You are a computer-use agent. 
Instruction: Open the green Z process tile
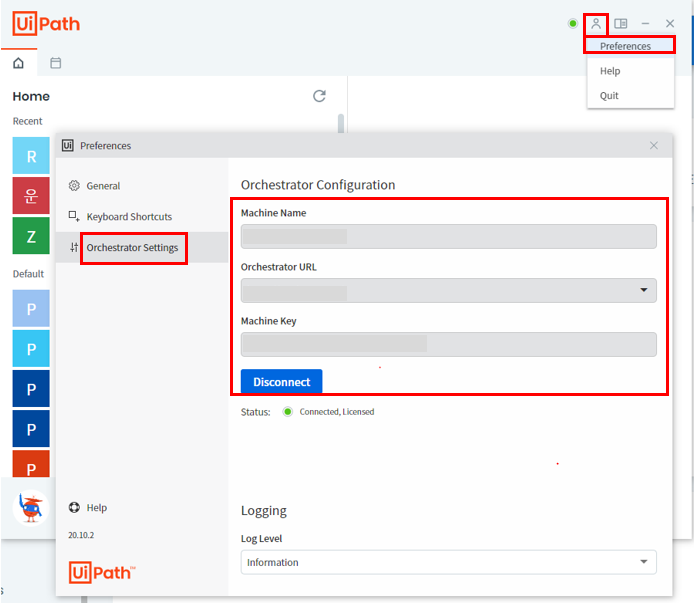(31, 236)
